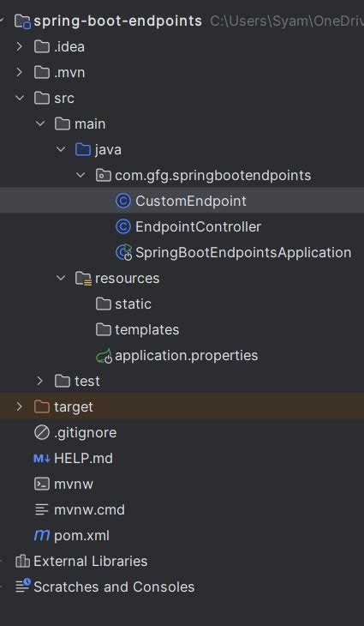Select the test folder label
364x626 pixels.
pos(87,381)
